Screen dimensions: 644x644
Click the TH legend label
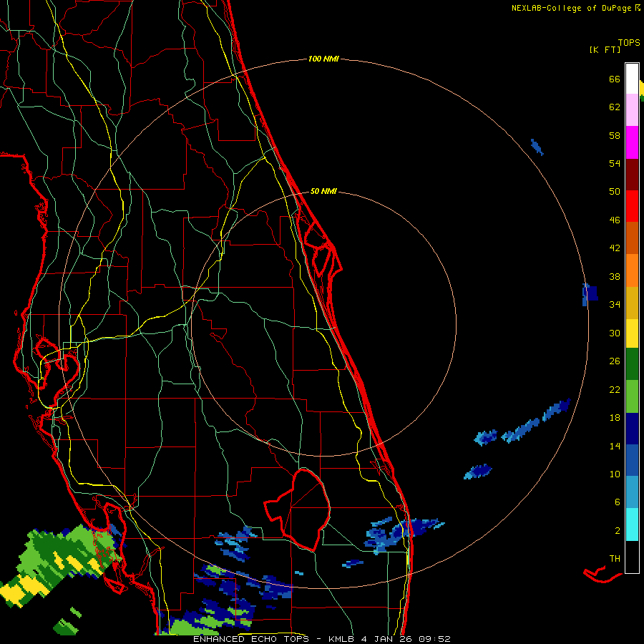coord(615,558)
